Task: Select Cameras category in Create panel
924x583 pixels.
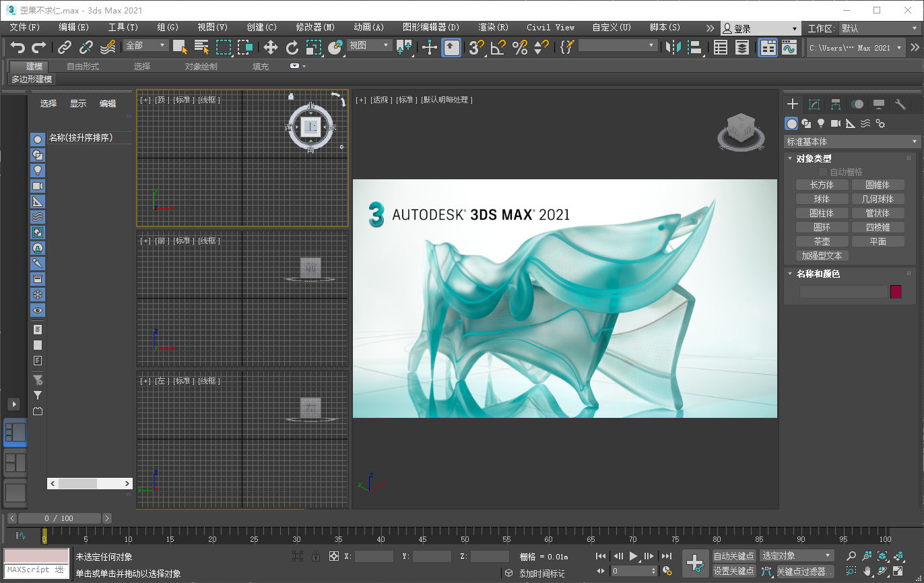Action: (x=836, y=123)
